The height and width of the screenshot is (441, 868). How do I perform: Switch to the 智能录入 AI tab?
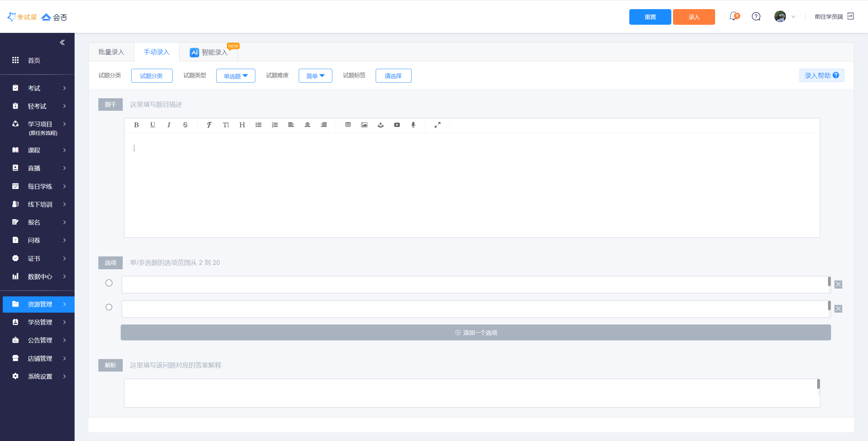(209, 52)
